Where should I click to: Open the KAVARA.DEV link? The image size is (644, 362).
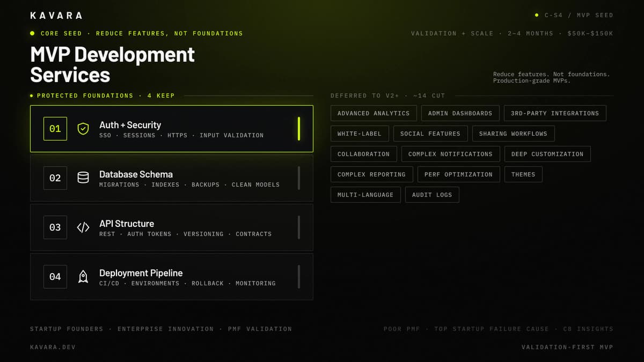[x=53, y=347]
